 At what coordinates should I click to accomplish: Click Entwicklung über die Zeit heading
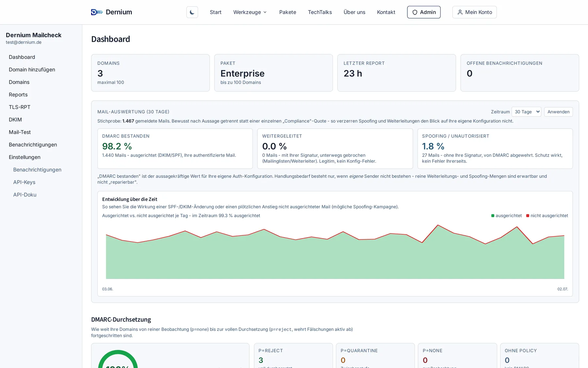pyautogui.click(x=130, y=199)
